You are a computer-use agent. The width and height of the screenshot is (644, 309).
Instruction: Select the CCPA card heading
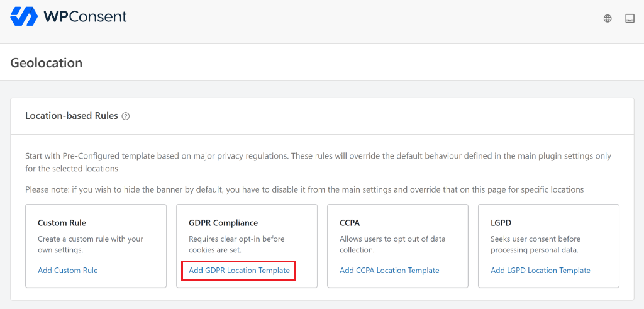(350, 223)
